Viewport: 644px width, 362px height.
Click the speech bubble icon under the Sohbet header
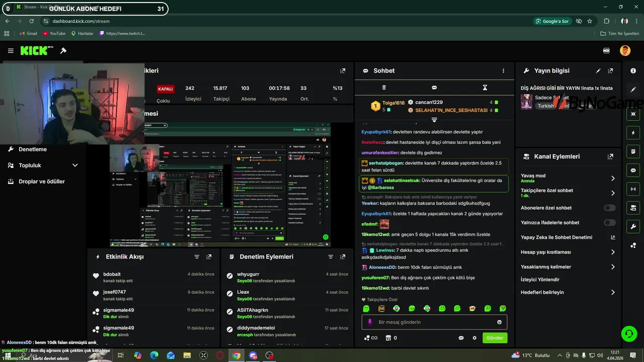tap(434, 87)
